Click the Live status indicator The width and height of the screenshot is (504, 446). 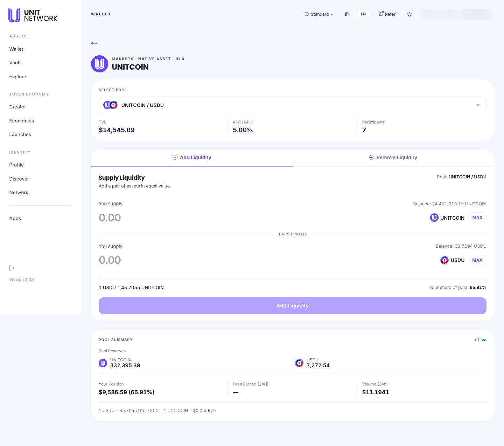tap(480, 340)
